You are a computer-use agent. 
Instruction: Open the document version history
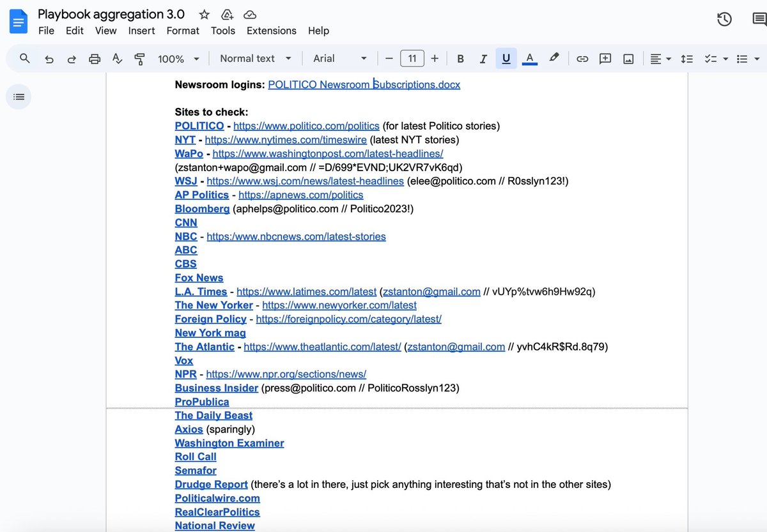[x=724, y=19]
